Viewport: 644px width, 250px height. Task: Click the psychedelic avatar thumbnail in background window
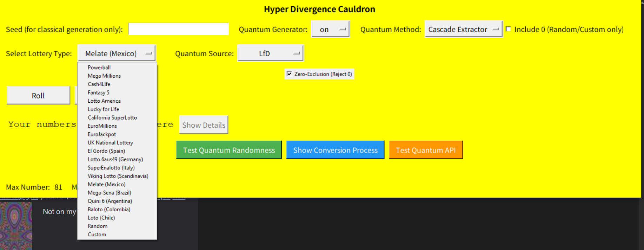(16, 226)
